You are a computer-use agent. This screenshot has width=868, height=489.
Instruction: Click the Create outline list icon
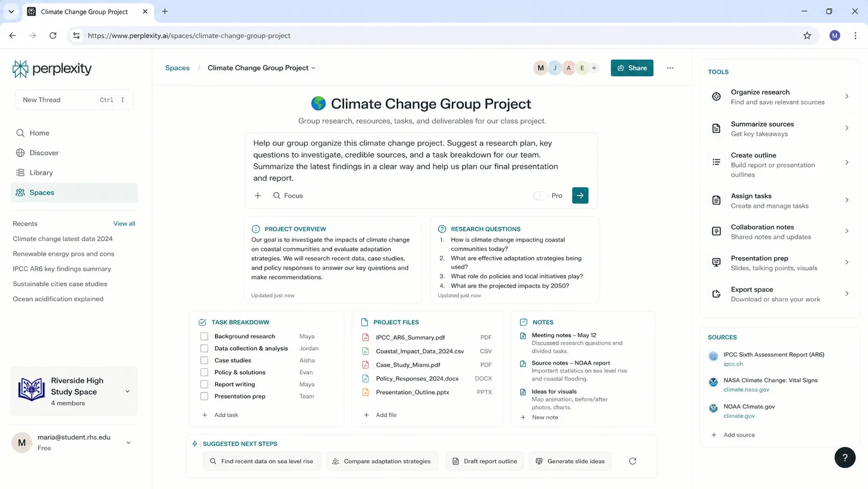[x=716, y=162]
